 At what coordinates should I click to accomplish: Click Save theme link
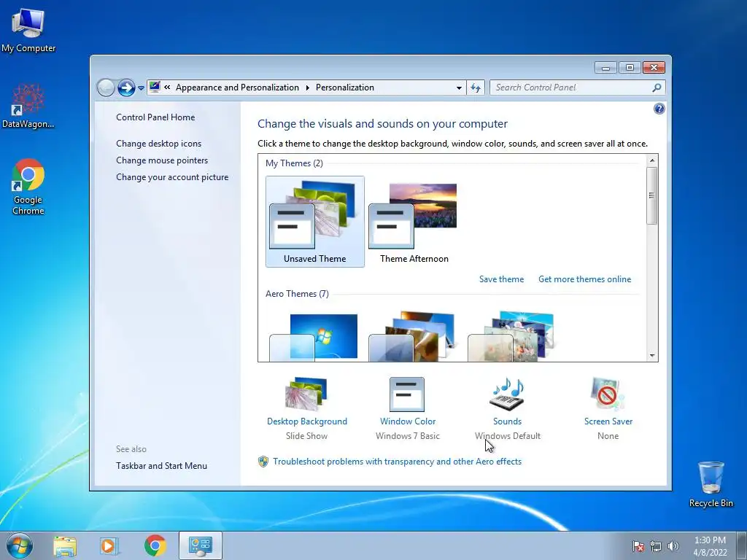tap(501, 279)
